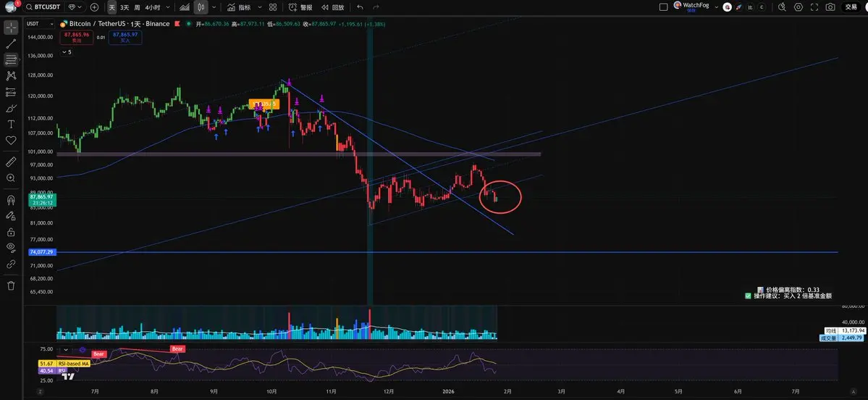Select the candlestick chart style icon

coord(201,7)
